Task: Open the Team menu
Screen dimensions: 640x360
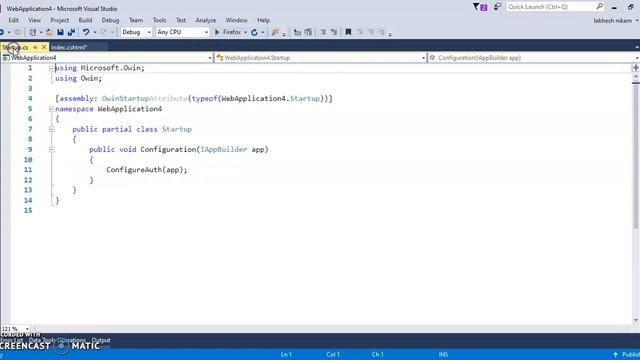Action: tap(136, 20)
